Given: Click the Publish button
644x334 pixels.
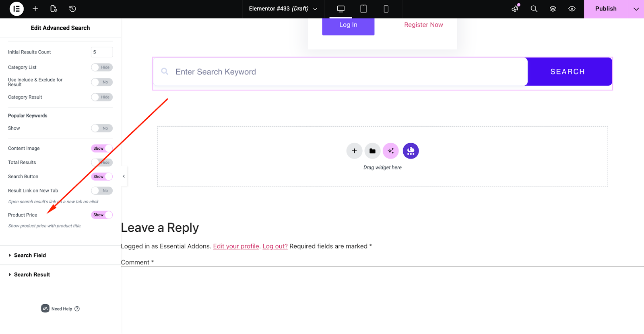Looking at the screenshot, I should (x=606, y=9).
